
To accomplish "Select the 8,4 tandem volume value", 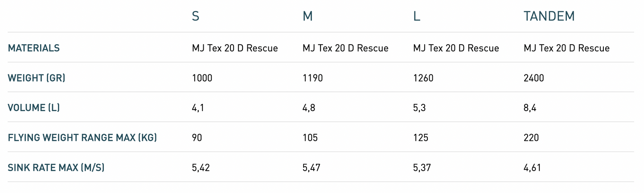I will coord(530,108).
